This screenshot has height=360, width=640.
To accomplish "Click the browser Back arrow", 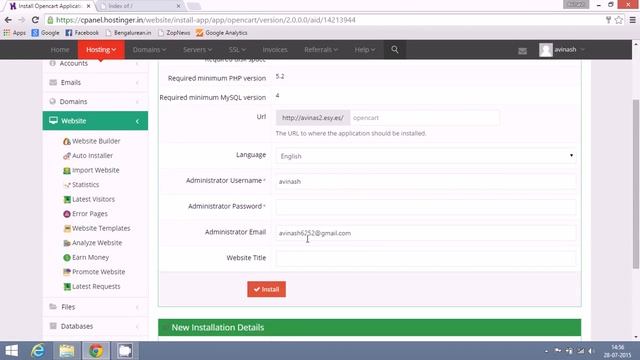I will click(8, 20).
